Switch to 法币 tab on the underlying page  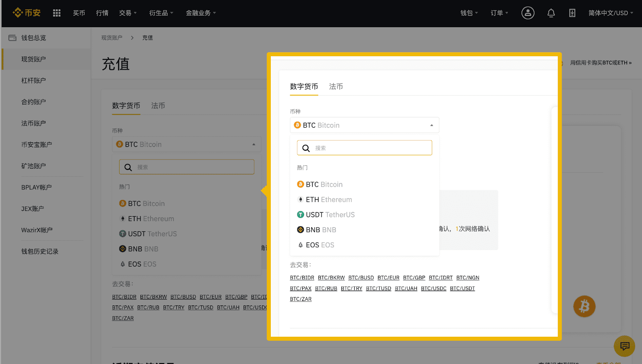pyautogui.click(x=158, y=106)
